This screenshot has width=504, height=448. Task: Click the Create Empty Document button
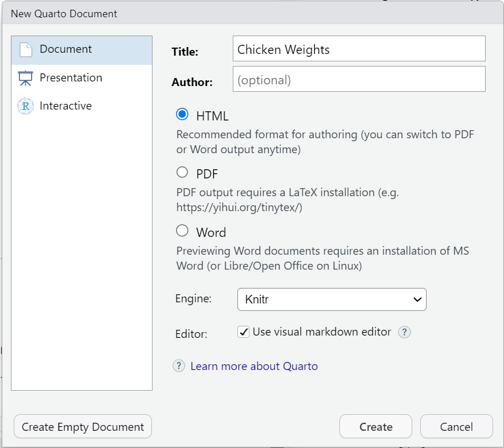point(82,426)
